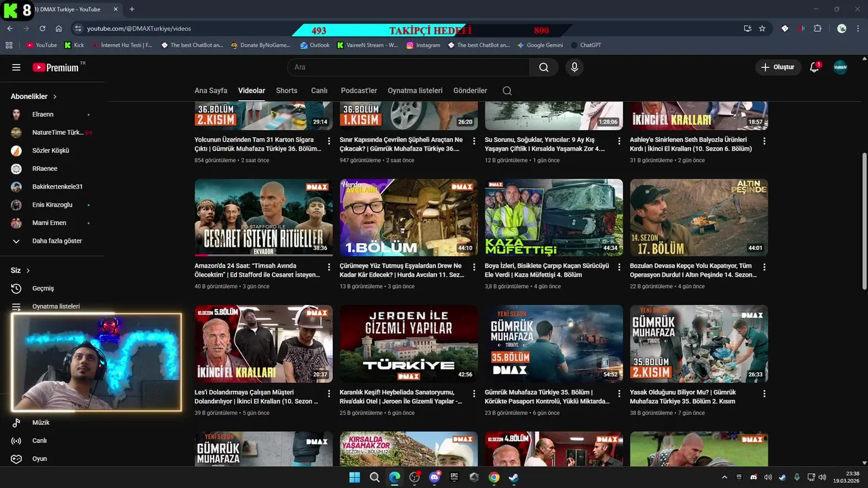Open the channel Canlı tab
This screenshot has height=488, width=868.
click(319, 91)
